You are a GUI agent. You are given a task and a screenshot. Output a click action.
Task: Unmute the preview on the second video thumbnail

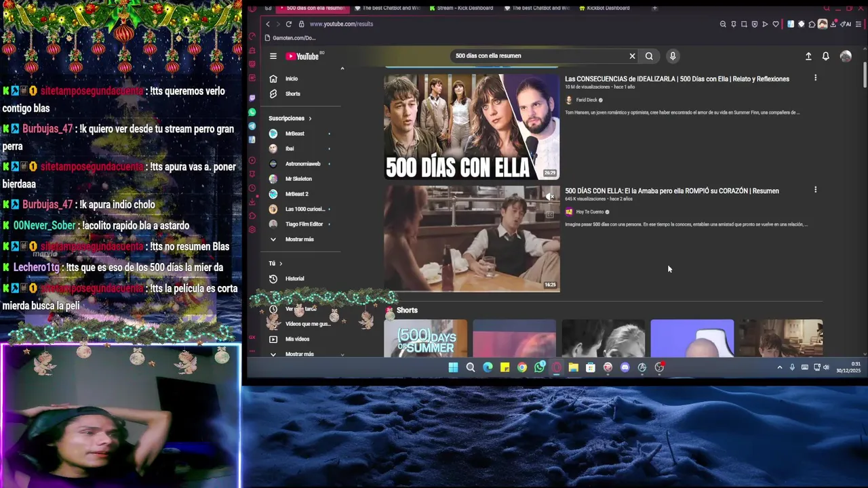coord(550,197)
